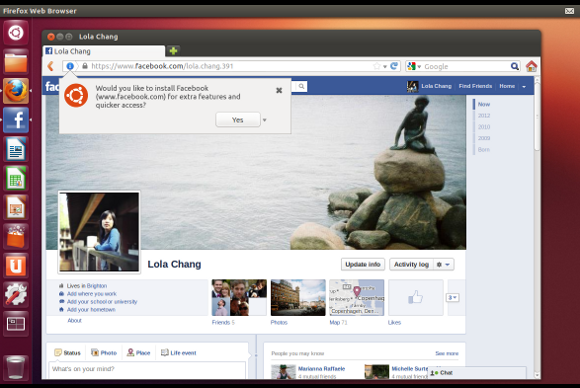Open Ubuntu Software Center shopping bag icon
The image size is (580, 388).
pos(16,236)
